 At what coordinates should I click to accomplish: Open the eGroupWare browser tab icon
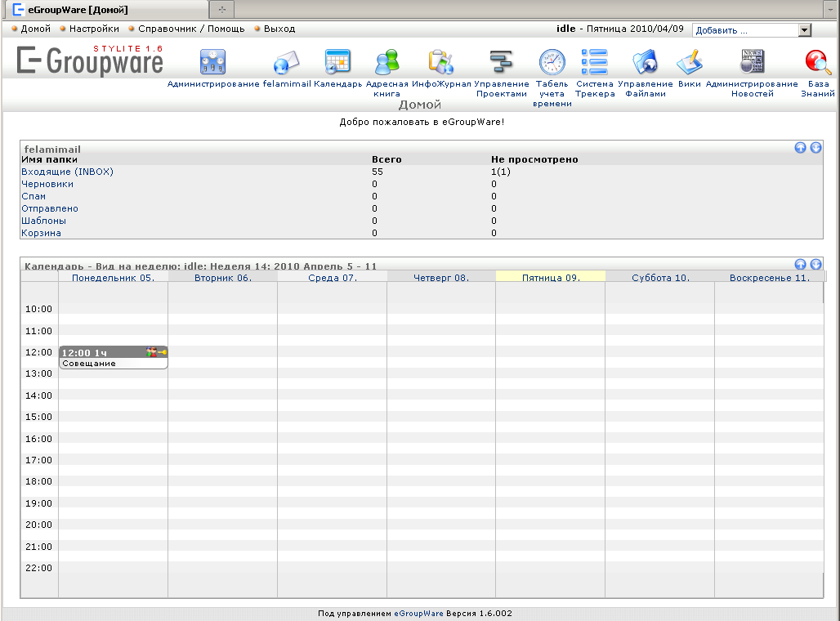pos(18,9)
